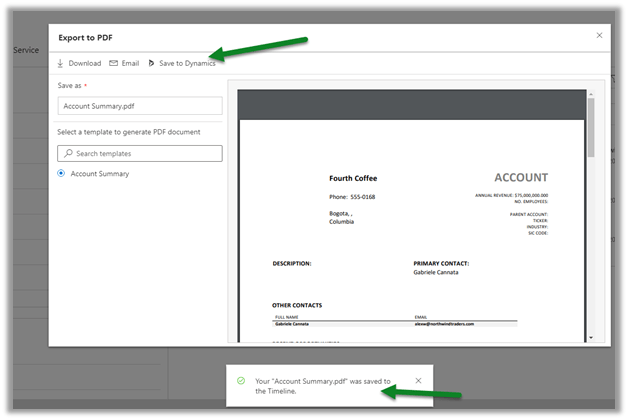Click the Download arrow icon
This screenshot has width=628, height=420.
tap(60, 63)
